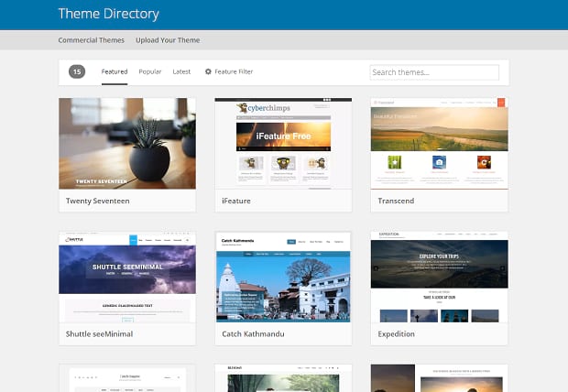Viewport: 568px width, 392px height.
Task: Open the iFeature theme thumbnail
Action: pyautogui.click(x=283, y=144)
